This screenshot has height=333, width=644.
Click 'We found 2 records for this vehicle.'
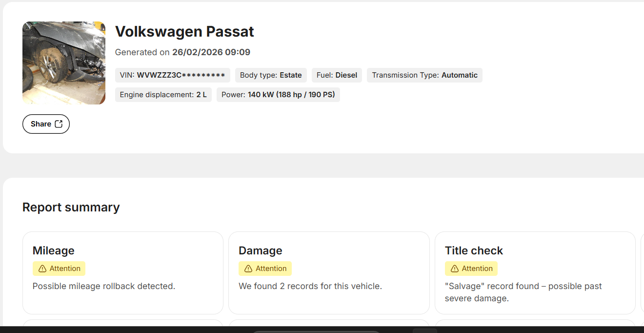coord(310,286)
